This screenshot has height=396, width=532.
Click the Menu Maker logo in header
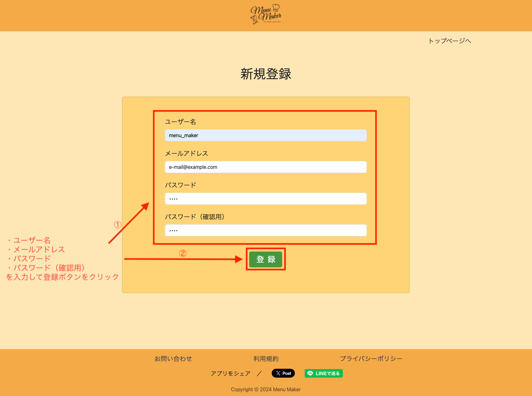(x=266, y=14)
